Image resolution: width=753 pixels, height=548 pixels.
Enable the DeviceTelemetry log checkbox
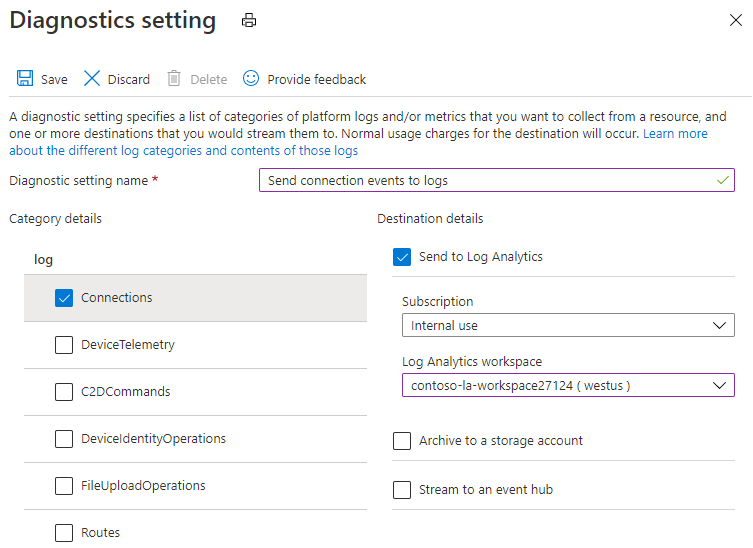[64, 345]
